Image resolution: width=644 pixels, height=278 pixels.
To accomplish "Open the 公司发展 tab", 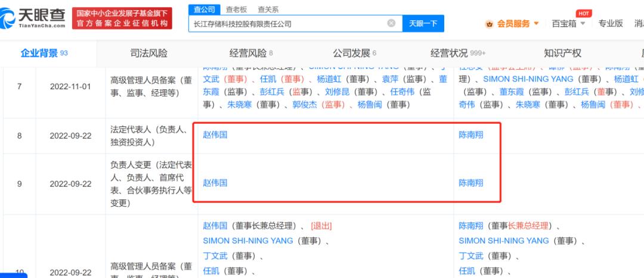I will 354,53.
